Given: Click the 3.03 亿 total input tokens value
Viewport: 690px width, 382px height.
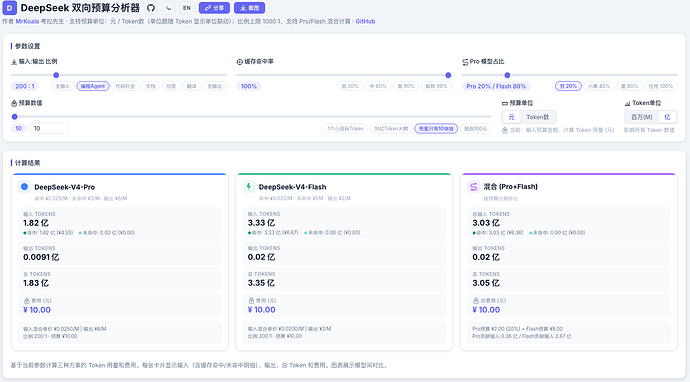Looking at the screenshot, I should [x=486, y=223].
